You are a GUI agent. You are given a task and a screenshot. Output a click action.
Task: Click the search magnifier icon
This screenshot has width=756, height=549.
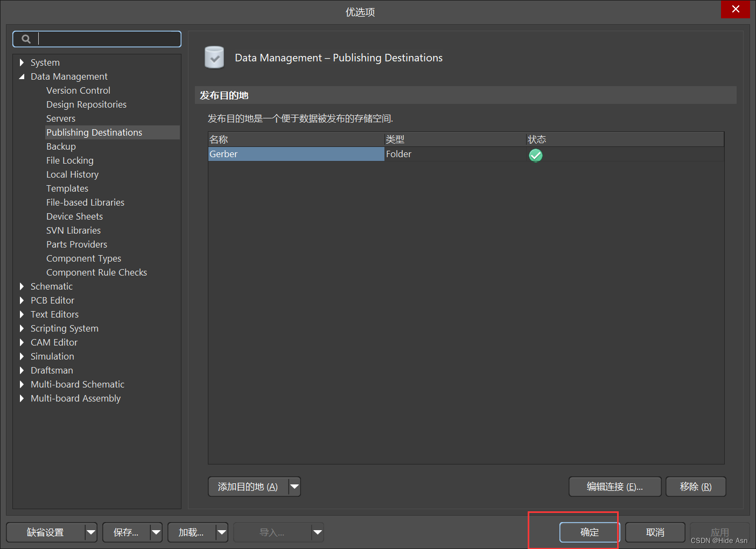pos(26,39)
